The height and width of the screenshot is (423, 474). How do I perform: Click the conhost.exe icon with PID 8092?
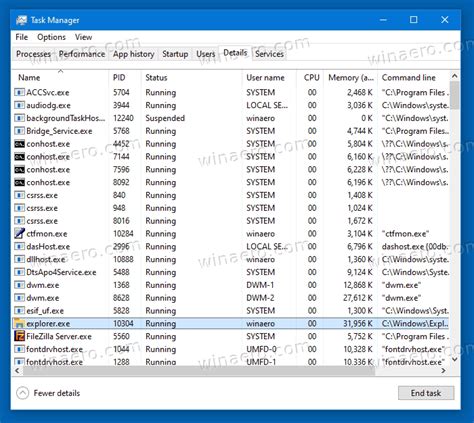[x=19, y=182]
